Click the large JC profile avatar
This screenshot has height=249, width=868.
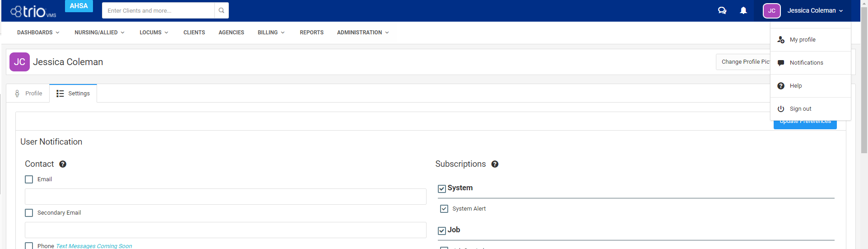pos(19,62)
